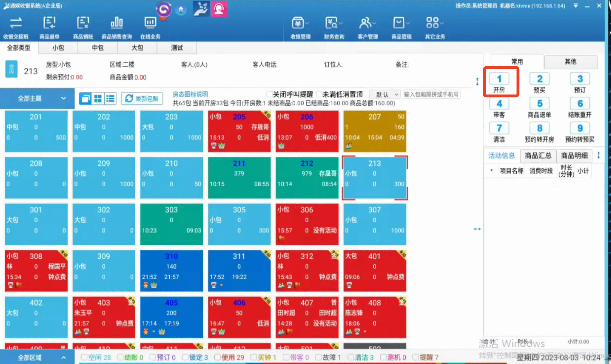Viewport: 611px width, 364px height.
Task: Toggle the 未满低消置顶 checkbox
Action: point(319,94)
